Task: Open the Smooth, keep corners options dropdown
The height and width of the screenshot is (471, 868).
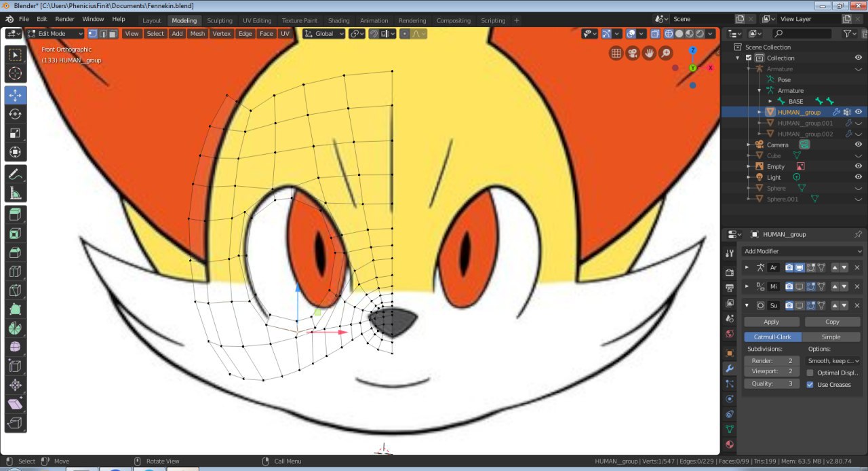Action: pyautogui.click(x=834, y=361)
